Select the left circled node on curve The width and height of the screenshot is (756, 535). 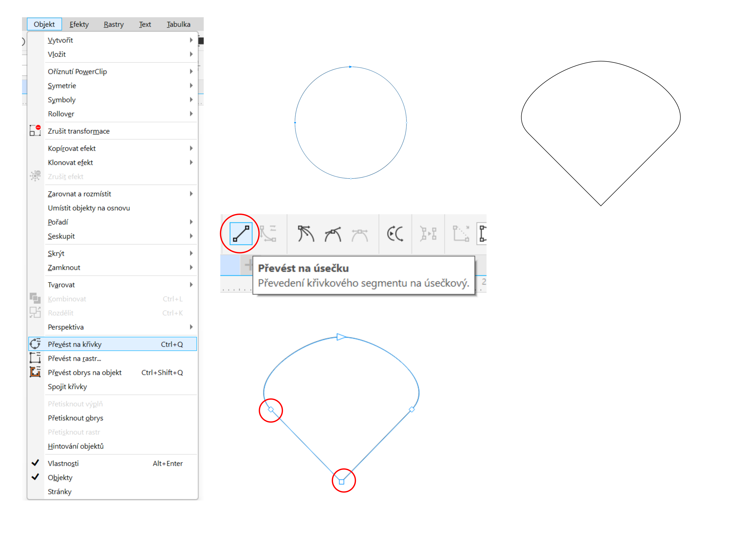[271, 409]
